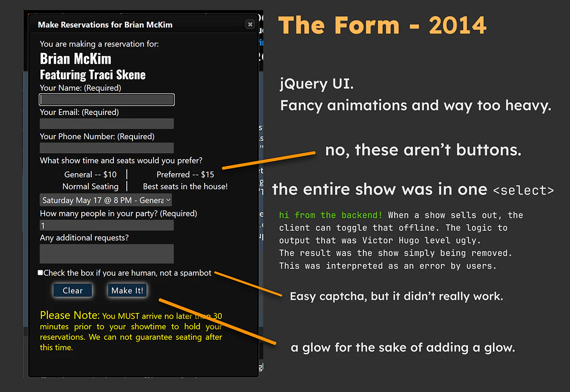570x392 pixels.
Task: Click "Featuring Traci Skene" subtitle
Action: click(93, 75)
